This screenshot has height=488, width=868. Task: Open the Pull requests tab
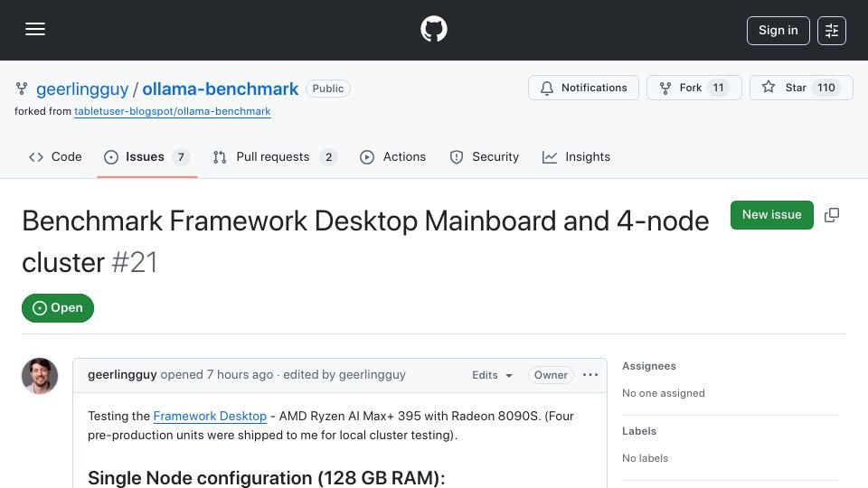275,157
